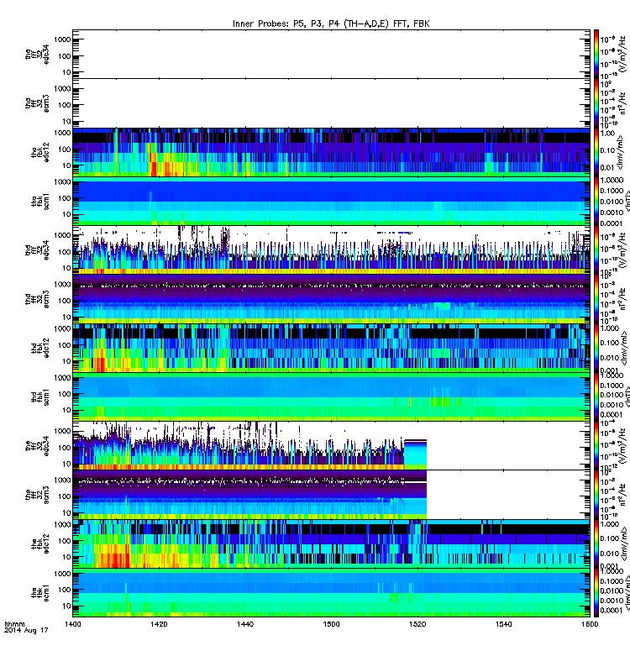Click the the fff edc34 spectrogram panel
The height and width of the screenshot is (672, 630).
pyautogui.click(x=331, y=446)
